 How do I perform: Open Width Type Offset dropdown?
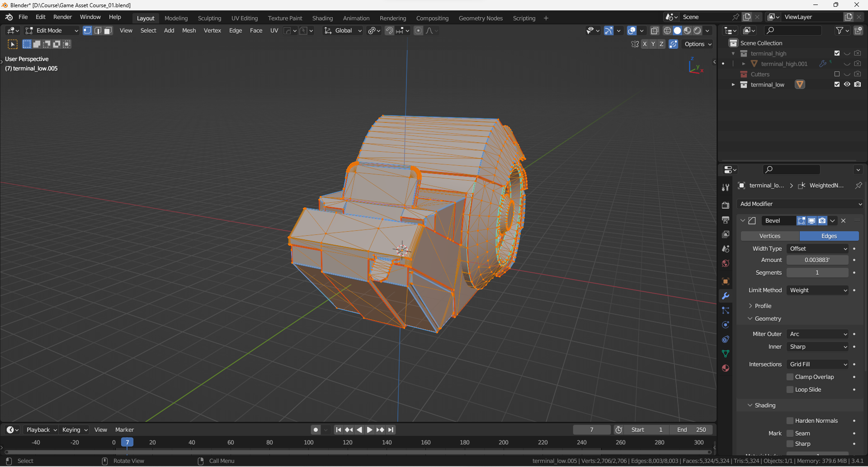point(818,249)
